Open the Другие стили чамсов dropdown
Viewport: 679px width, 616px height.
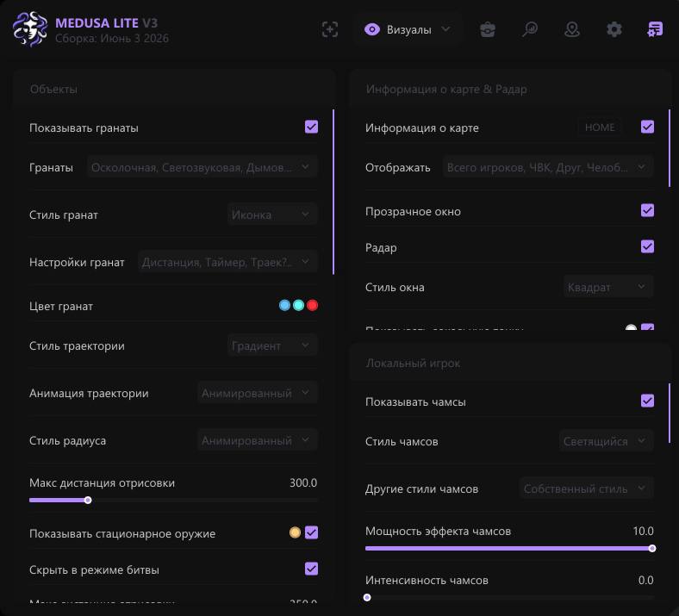586,488
